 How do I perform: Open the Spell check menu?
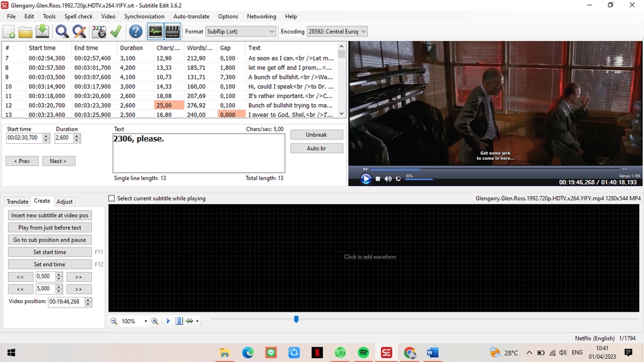(x=78, y=16)
